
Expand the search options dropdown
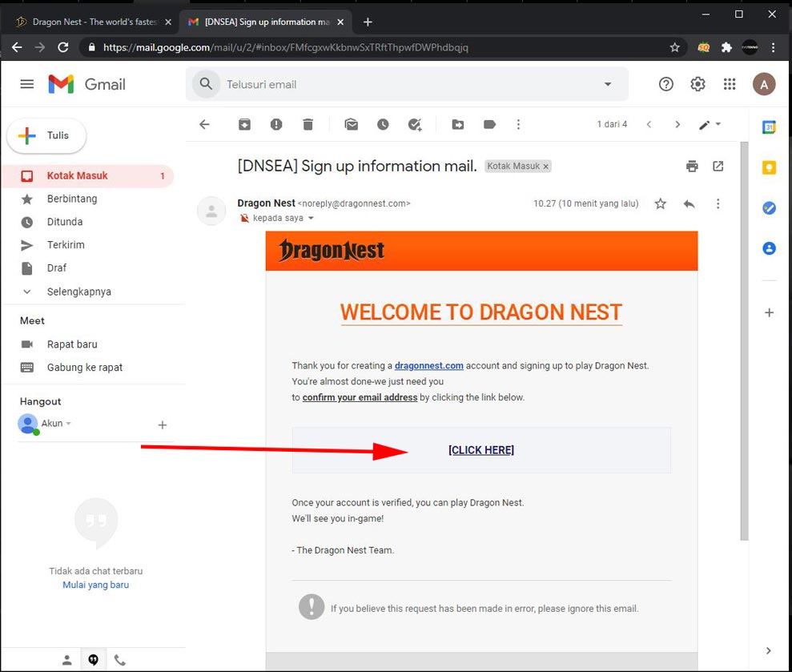(608, 84)
